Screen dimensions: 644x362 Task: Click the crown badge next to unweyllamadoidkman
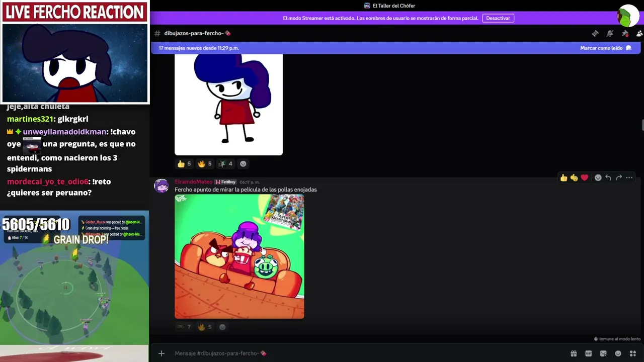pyautogui.click(x=10, y=132)
